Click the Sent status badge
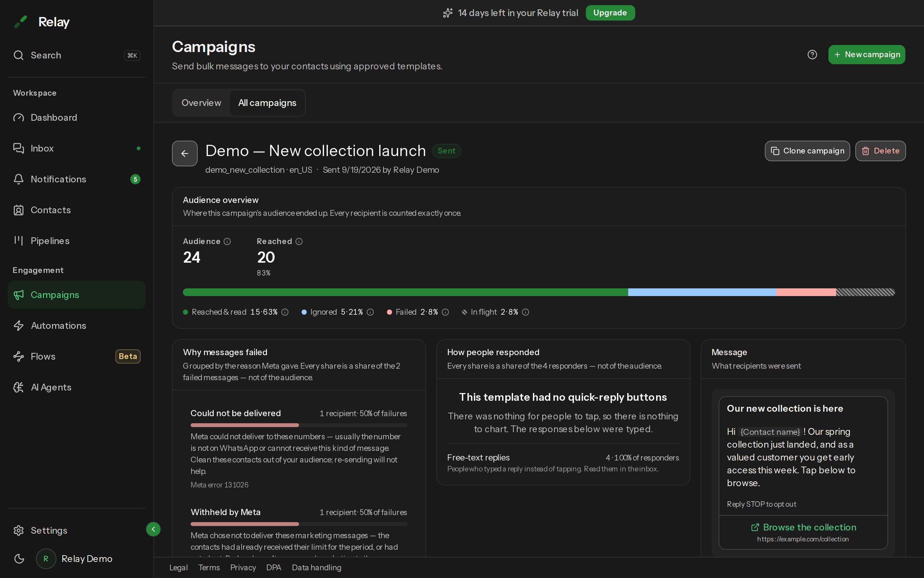The width and height of the screenshot is (924, 578). (446, 151)
